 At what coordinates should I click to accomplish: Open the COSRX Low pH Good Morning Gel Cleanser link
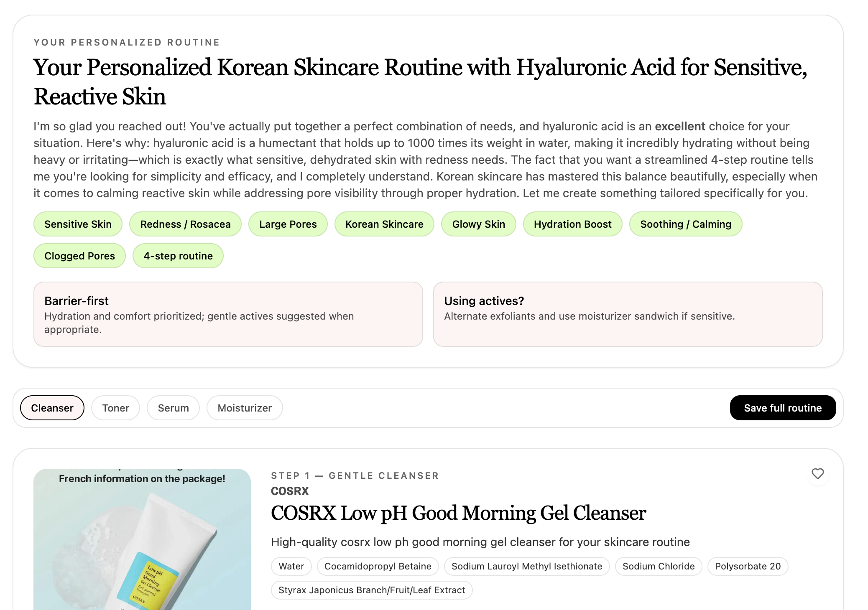tap(458, 514)
